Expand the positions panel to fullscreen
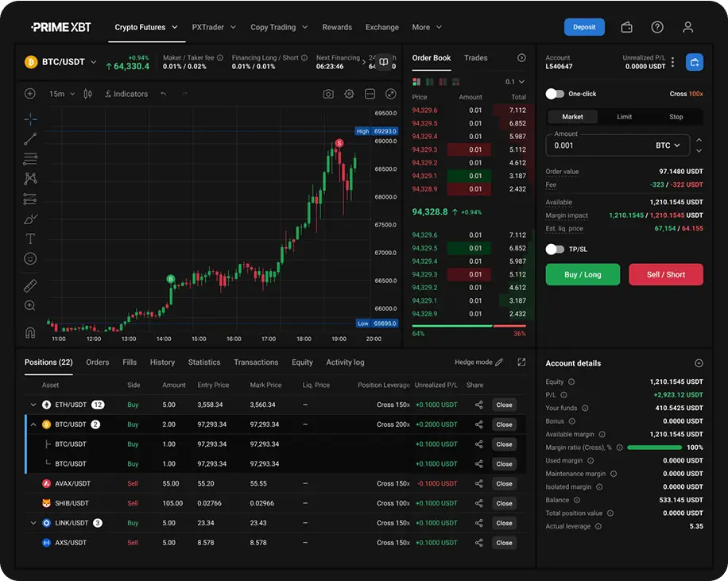 pyautogui.click(x=521, y=362)
